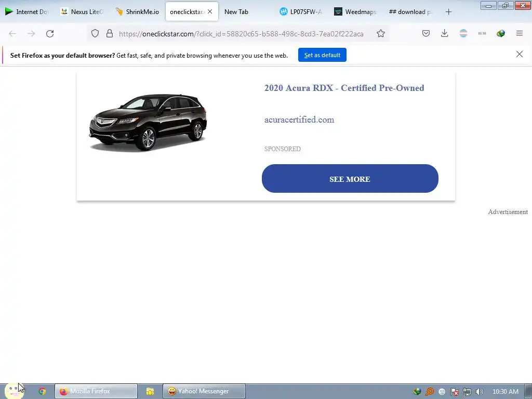Image resolution: width=532 pixels, height=399 pixels.
Task: Open the tracking protection shield icon
Action: point(95,33)
